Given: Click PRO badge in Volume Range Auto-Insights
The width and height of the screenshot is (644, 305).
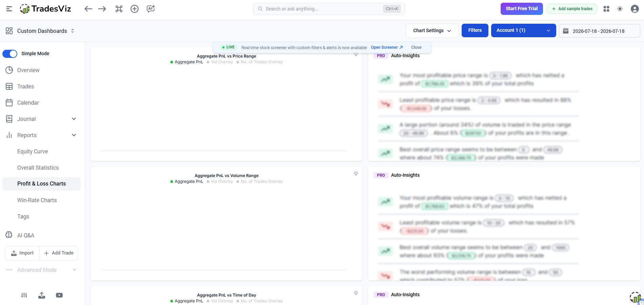Looking at the screenshot, I should click(x=381, y=175).
